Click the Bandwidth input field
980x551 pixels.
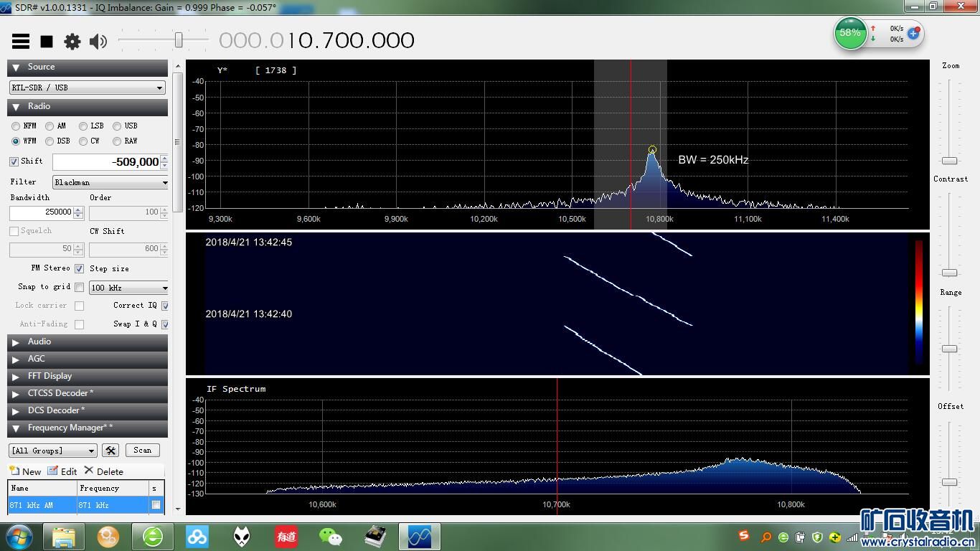click(x=41, y=212)
